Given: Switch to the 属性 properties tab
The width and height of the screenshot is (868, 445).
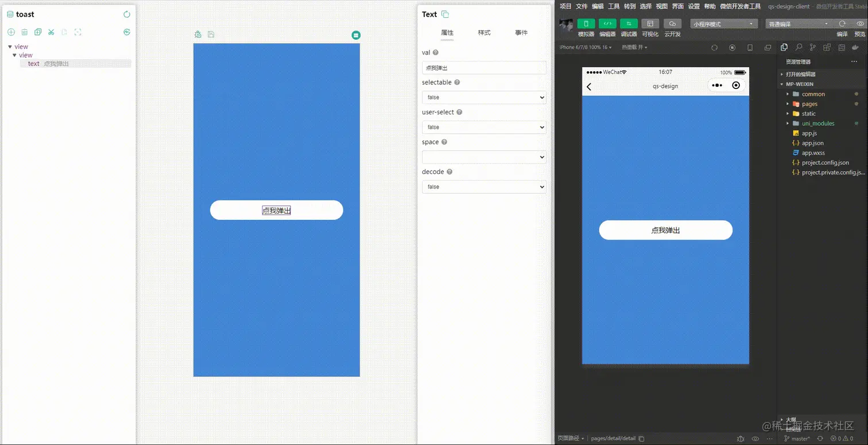Looking at the screenshot, I should click(x=447, y=33).
